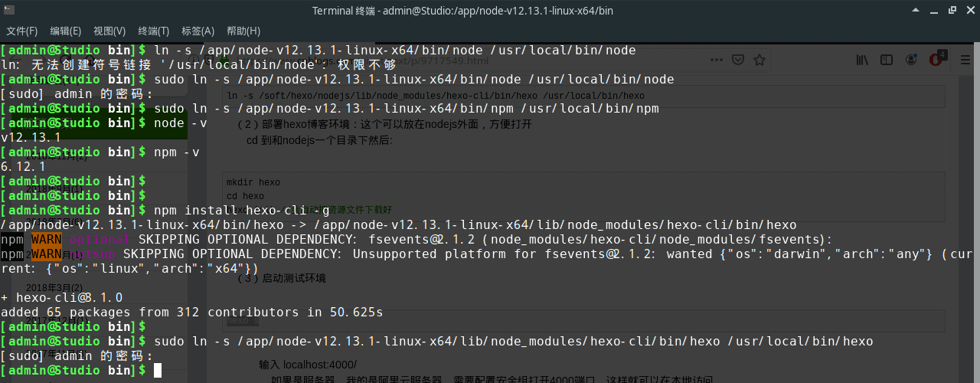Open the 编辑(E) menu
This screenshot has width=980, height=383.
(x=66, y=31)
